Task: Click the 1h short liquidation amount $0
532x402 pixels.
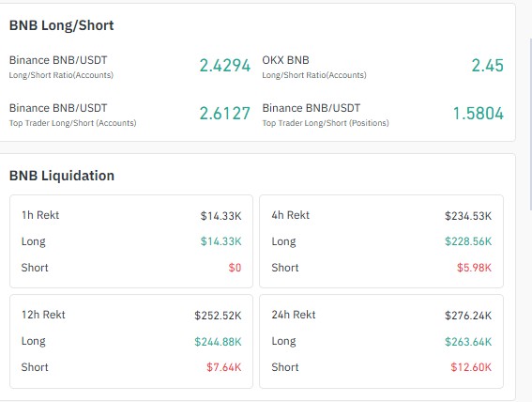Action: [x=235, y=268]
